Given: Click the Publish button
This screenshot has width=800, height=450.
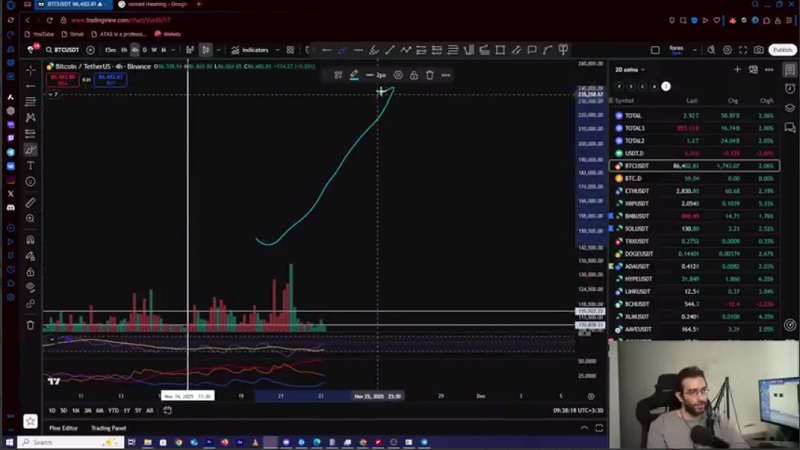Looking at the screenshot, I should [x=782, y=50].
